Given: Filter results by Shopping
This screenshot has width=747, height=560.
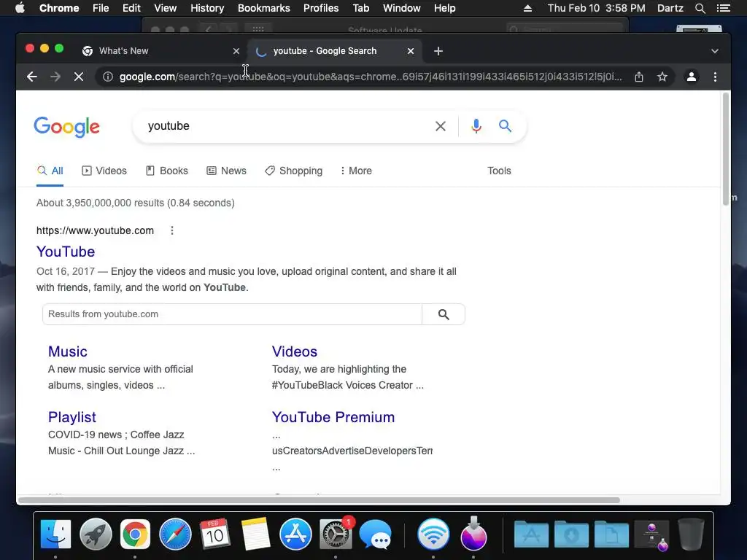Looking at the screenshot, I should (x=294, y=171).
